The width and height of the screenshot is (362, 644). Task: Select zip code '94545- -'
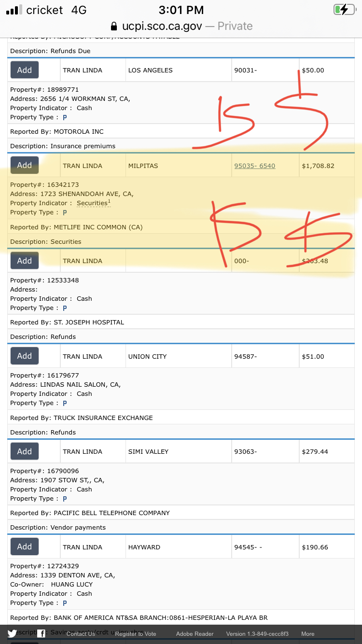click(248, 547)
